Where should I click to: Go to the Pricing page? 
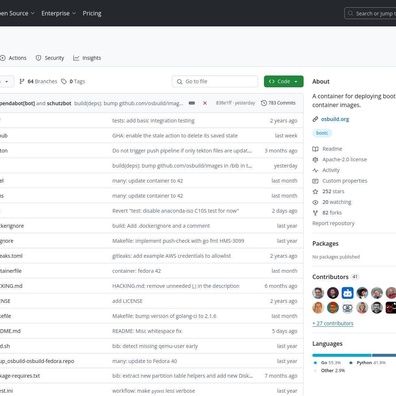tap(92, 13)
